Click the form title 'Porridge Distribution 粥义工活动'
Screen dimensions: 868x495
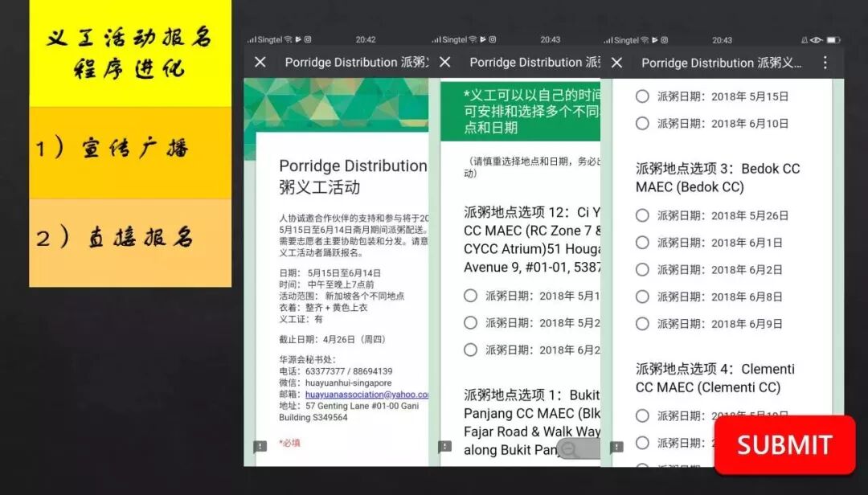(353, 176)
